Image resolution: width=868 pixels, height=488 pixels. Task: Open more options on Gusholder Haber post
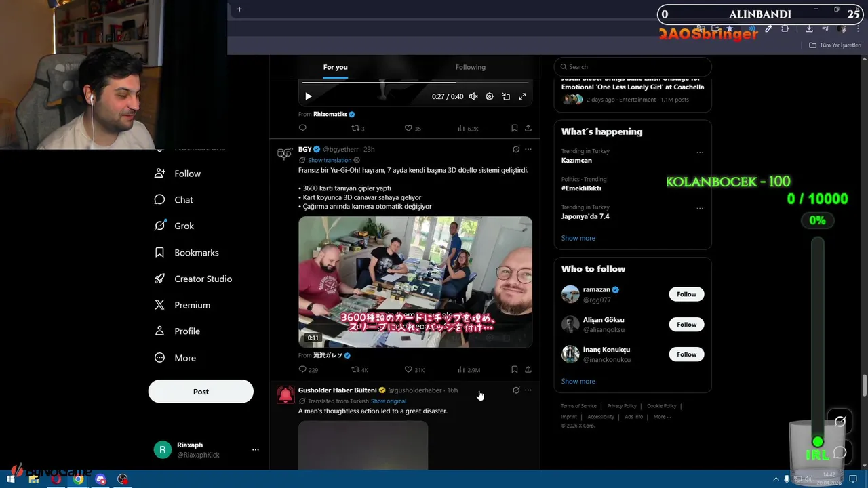tap(528, 390)
